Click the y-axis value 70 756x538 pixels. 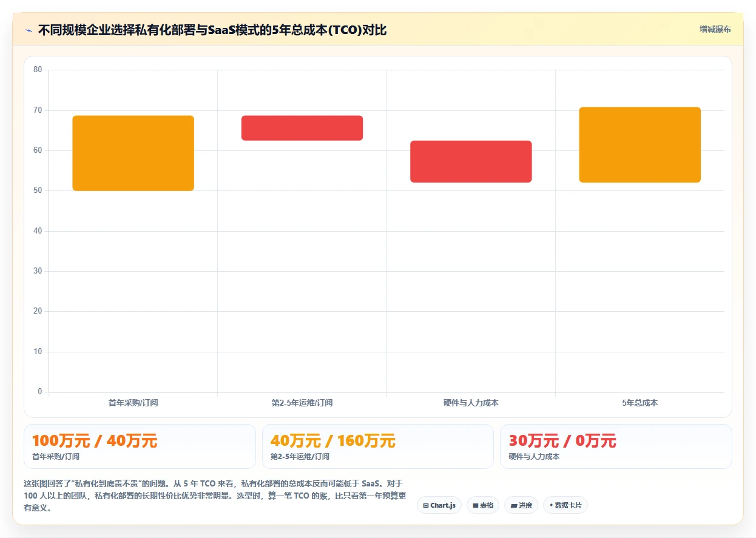click(38, 110)
